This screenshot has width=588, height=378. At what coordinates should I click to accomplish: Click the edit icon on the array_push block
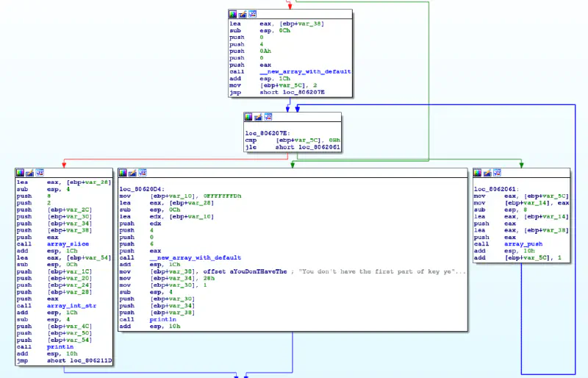click(x=488, y=173)
